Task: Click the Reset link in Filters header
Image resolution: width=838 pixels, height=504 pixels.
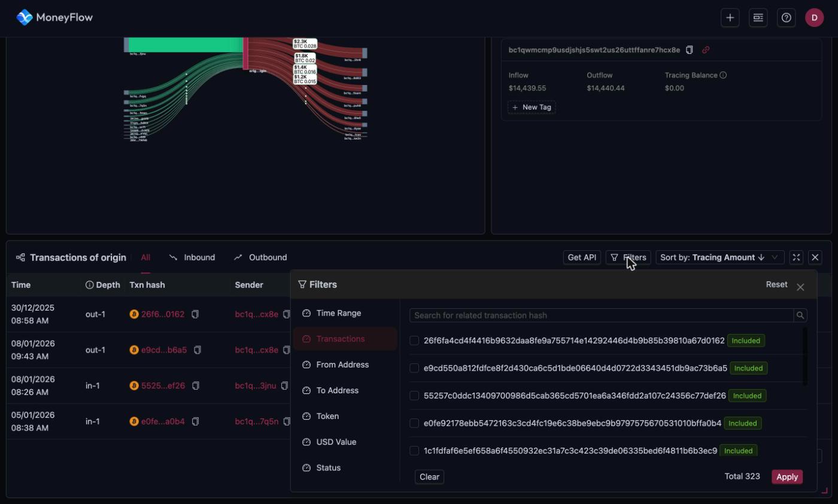Action: pyautogui.click(x=776, y=284)
